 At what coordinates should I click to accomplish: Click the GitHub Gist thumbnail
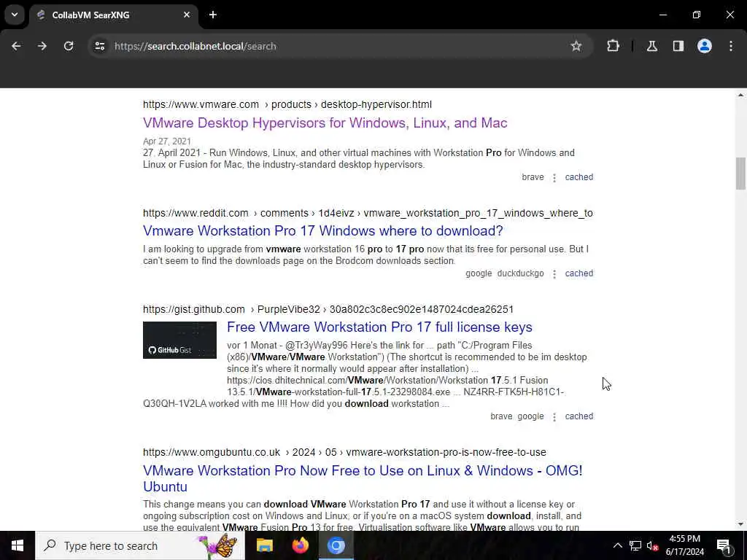point(179,340)
